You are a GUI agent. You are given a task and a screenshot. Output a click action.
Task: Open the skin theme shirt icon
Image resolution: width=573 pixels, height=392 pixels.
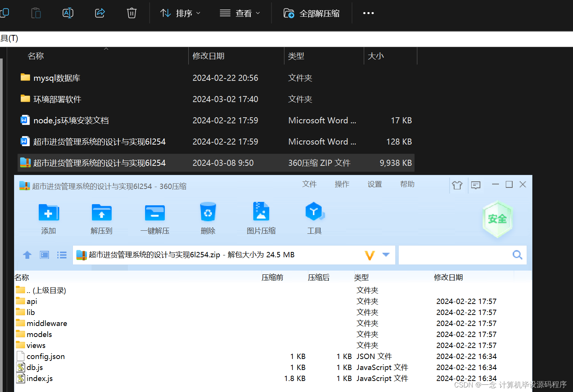pos(457,185)
